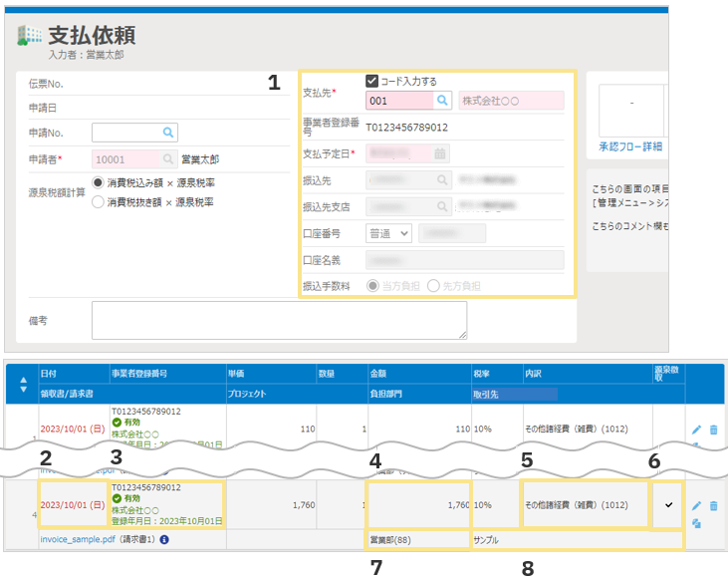Open the 支払予定日 calendar picker icon
The width and height of the screenshot is (728, 579).
click(440, 153)
